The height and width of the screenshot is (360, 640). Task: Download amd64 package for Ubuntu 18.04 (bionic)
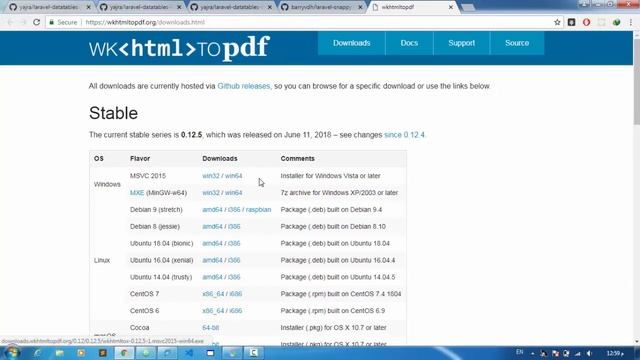pyautogui.click(x=212, y=243)
